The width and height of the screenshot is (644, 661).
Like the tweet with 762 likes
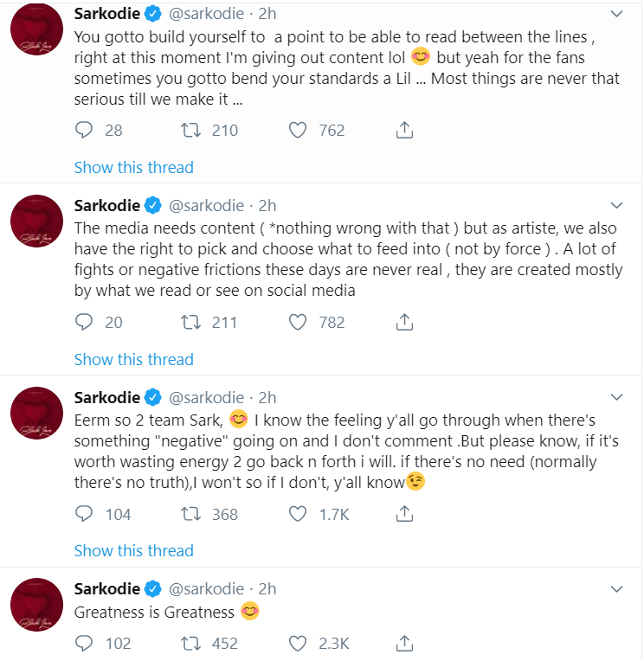click(x=298, y=131)
